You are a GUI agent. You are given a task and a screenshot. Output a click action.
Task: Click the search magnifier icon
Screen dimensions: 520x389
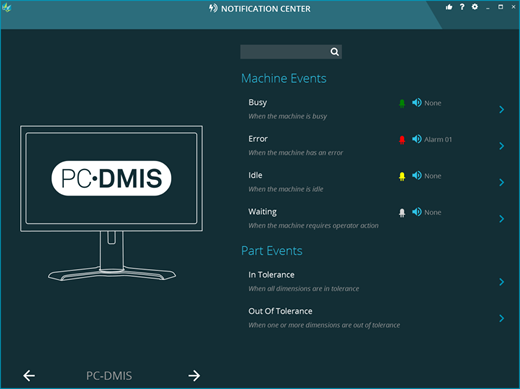tap(335, 52)
